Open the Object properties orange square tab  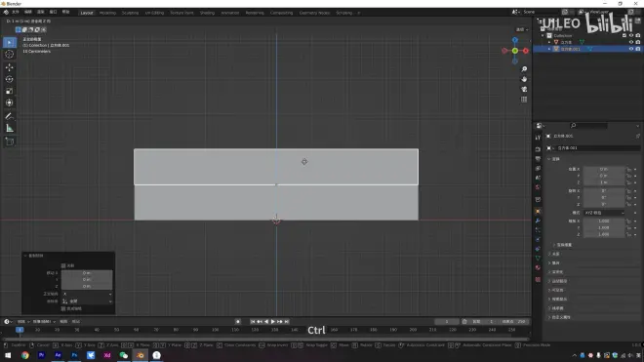pos(538,211)
